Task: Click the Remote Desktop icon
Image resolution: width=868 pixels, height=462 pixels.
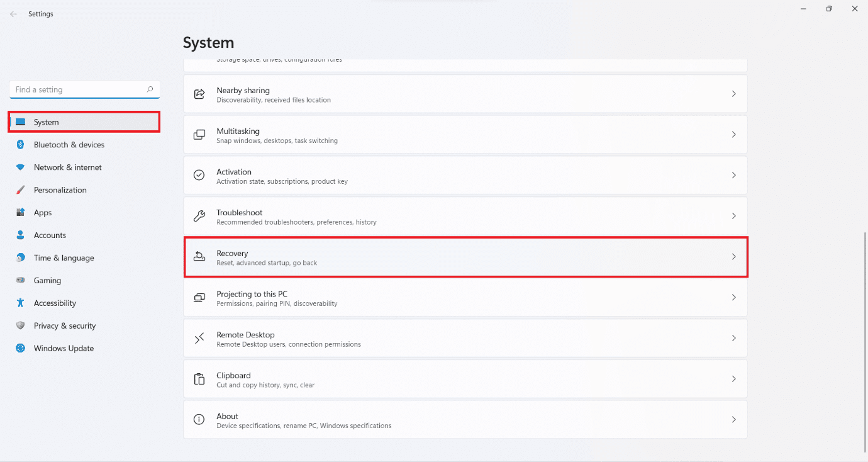Action: [199, 339]
